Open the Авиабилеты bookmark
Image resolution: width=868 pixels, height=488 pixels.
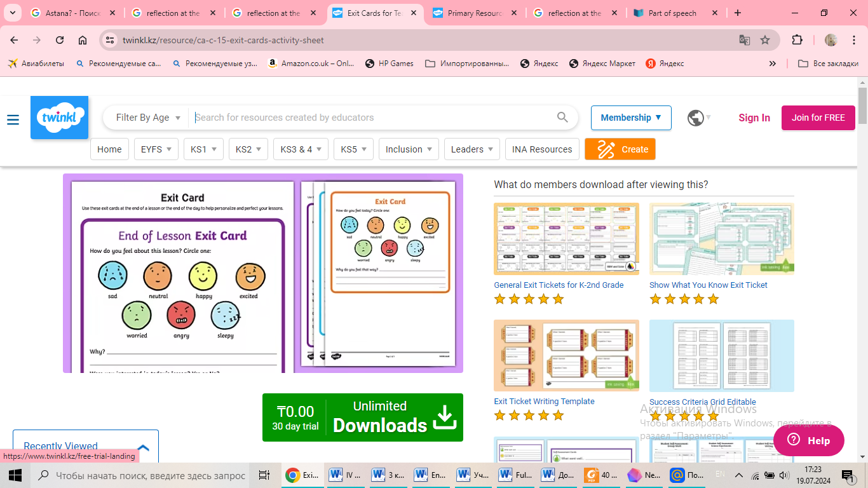point(36,64)
